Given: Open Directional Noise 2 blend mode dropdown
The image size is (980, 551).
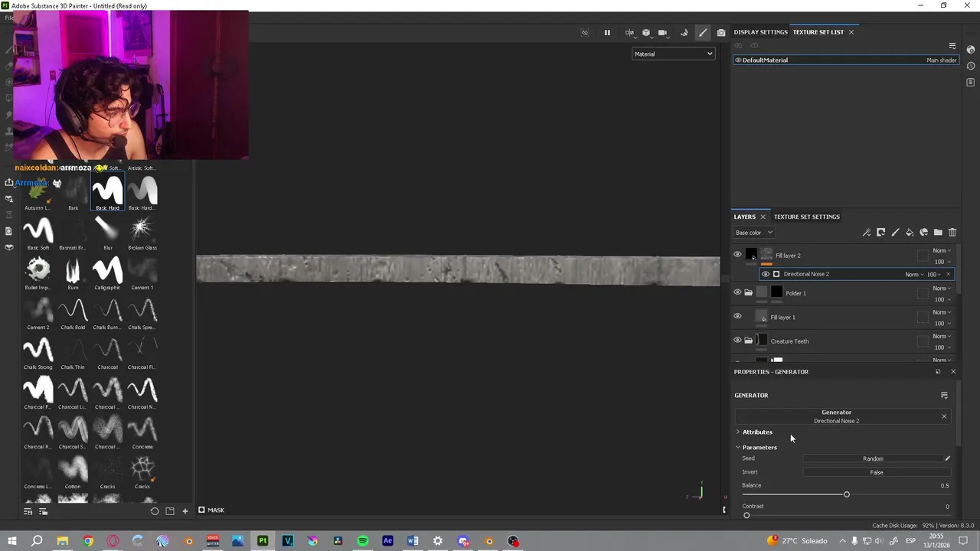Looking at the screenshot, I should click(x=914, y=274).
